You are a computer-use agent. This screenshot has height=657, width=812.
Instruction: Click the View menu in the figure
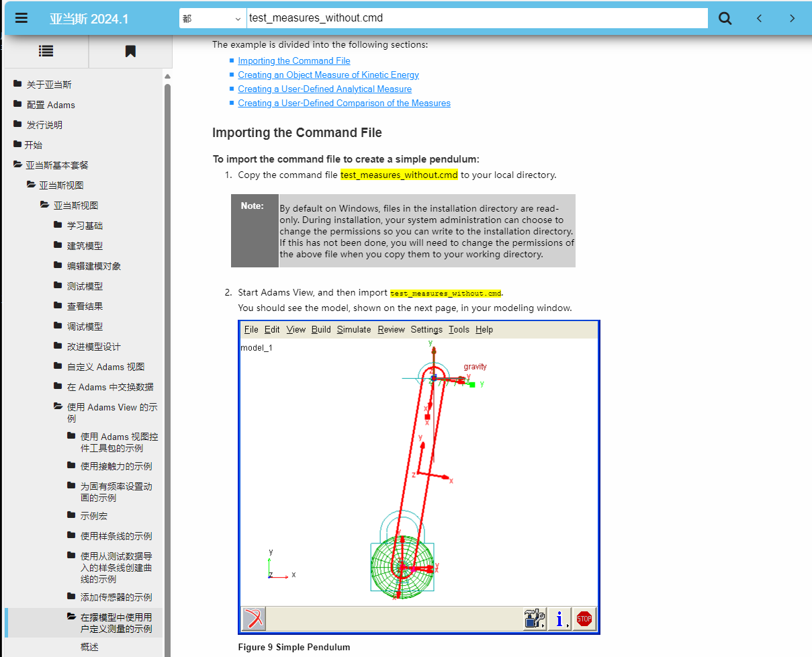296,329
